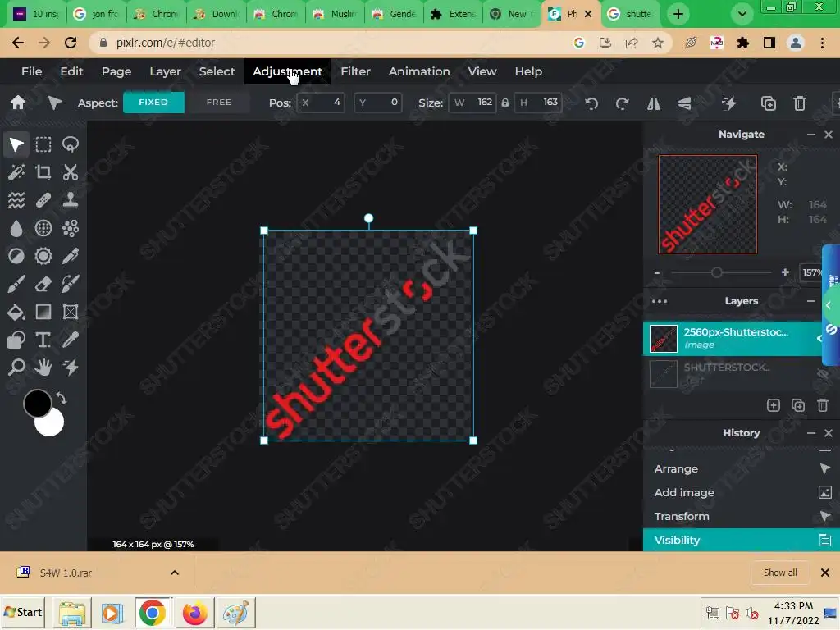Image resolution: width=840 pixels, height=630 pixels.
Task: Open Chrome tab search dropdown arrow
Action: [x=742, y=14]
